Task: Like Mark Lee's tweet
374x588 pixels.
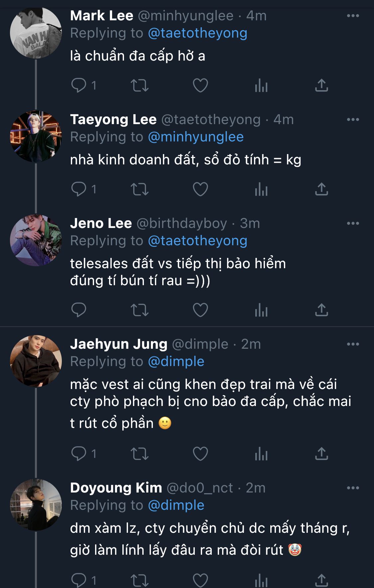Action: click(200, 85)
